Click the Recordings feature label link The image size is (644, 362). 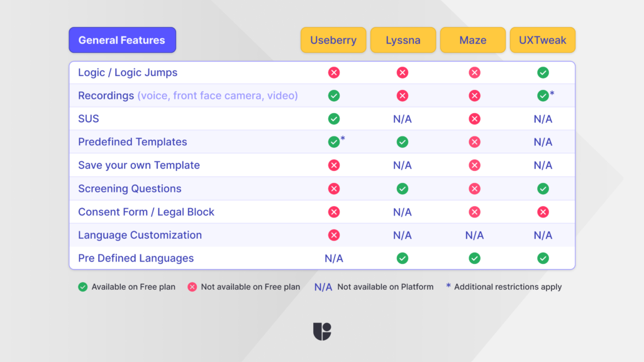coord(107,96)
